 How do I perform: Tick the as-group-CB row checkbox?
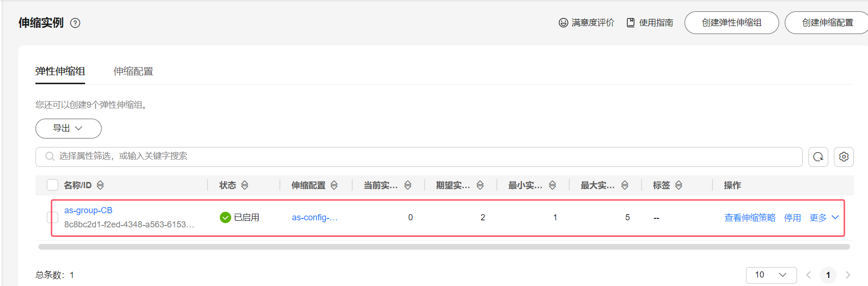tap(52, 217)
